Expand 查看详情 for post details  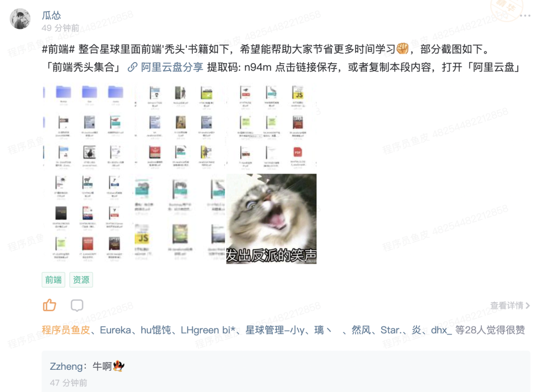tap(510, 305)
